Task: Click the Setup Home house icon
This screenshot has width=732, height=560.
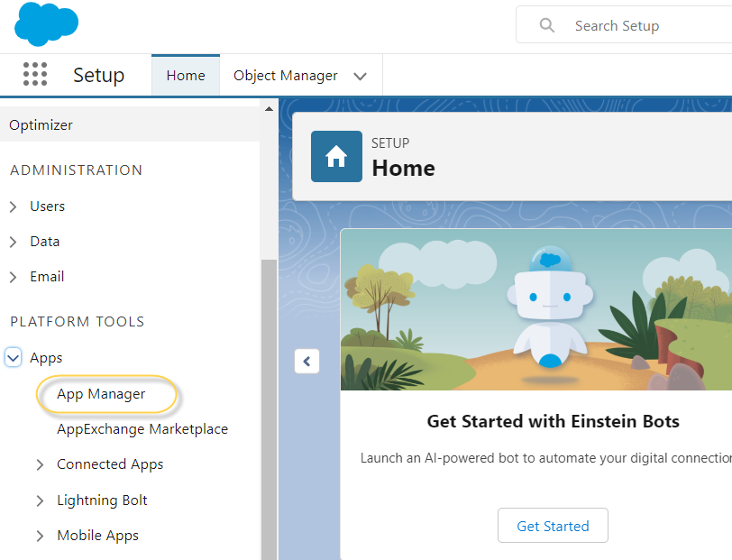Action: 336,156
